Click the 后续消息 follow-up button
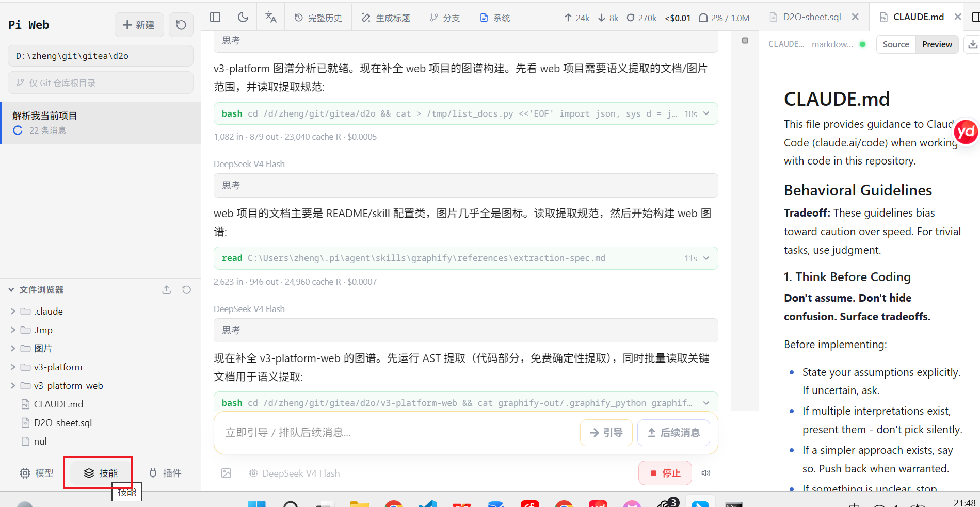The height and width of the screenshot is (507, 980). pyautogui.click(x=673, y=433)
